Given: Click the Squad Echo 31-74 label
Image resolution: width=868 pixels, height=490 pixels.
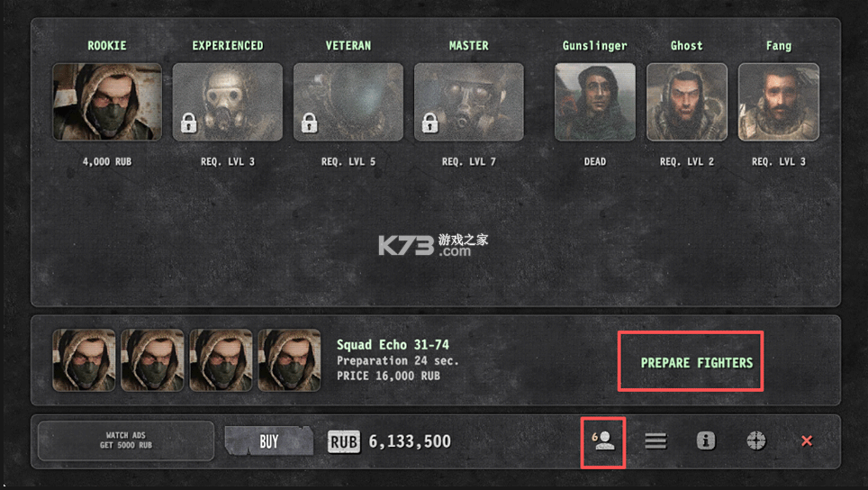Looking at the screenshot, I should pos(393,345).
